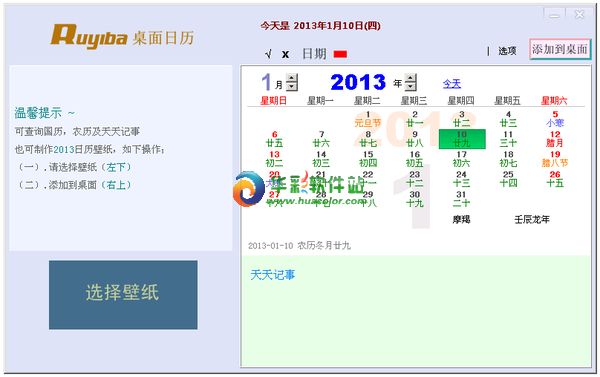This screenshot has width=600, height=377.
Task: Select January 6 廿五
Action: 274,139
